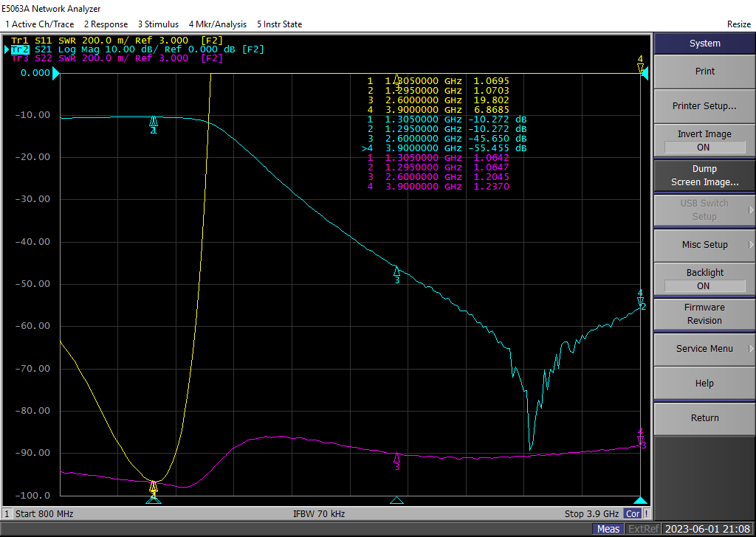Click the yellow marker 4 at top right
The height and width of the screenshot is (537, 756).
(640, 67)
